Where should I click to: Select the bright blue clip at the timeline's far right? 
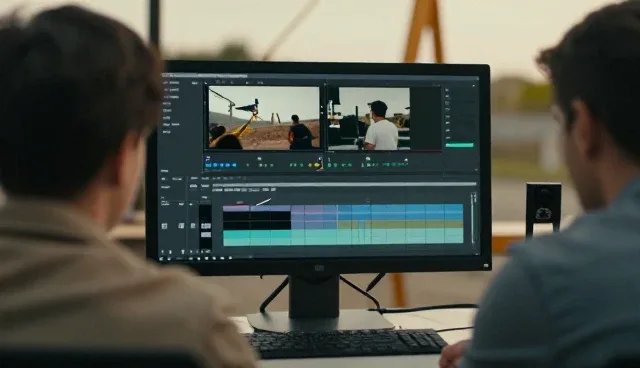454,212
